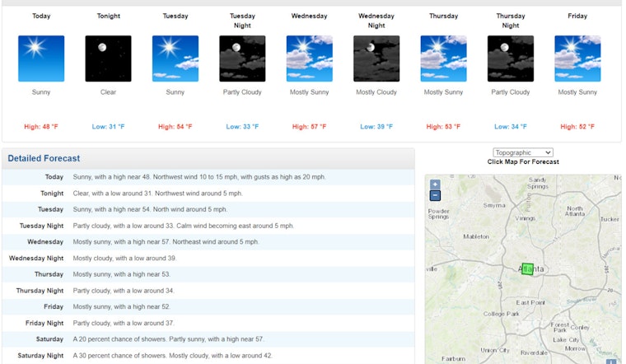Click the Detailed Forecast heading
The image size is (626, 364).
tap(44, 158)
